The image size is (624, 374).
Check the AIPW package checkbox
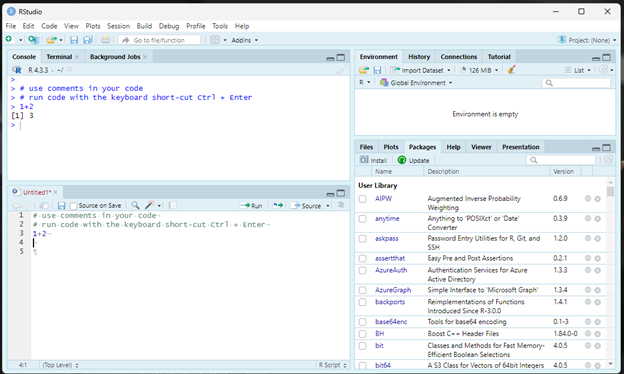[363, 199]
